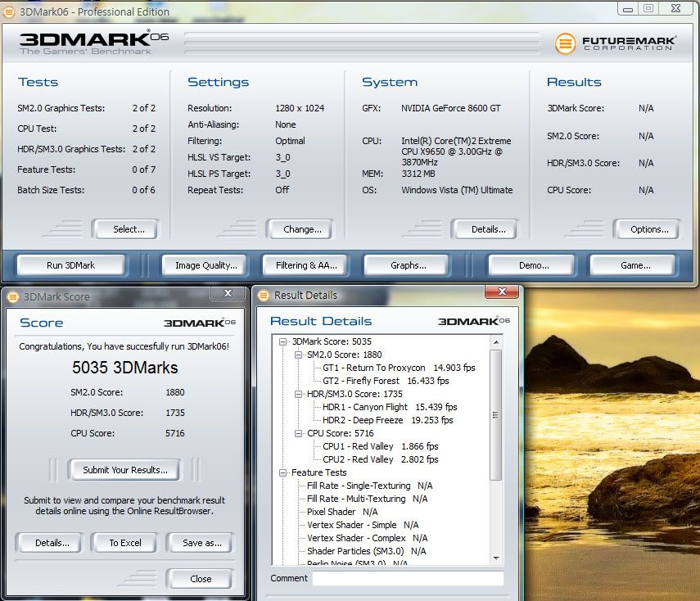
Task: Click the 3DMark06 icon in the main title bar
Action: 8,12
